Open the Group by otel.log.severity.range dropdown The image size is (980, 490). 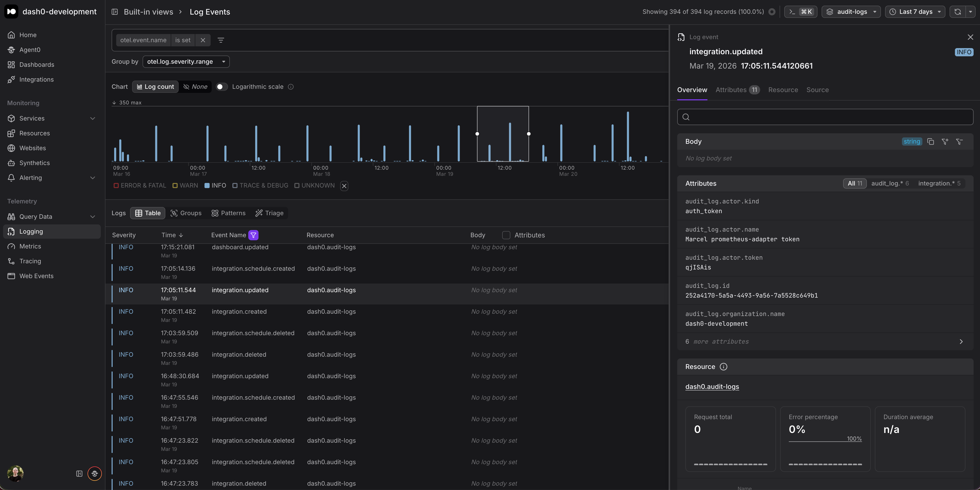pos(186,62)
